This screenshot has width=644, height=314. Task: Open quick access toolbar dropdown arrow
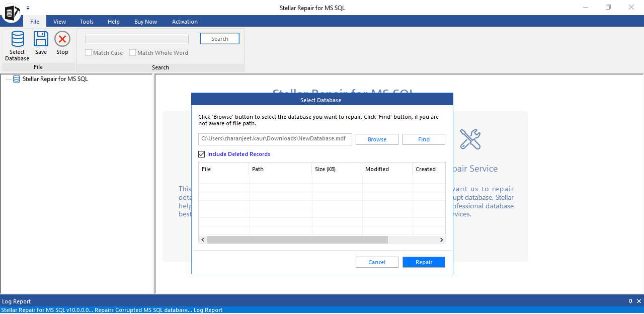28,8
